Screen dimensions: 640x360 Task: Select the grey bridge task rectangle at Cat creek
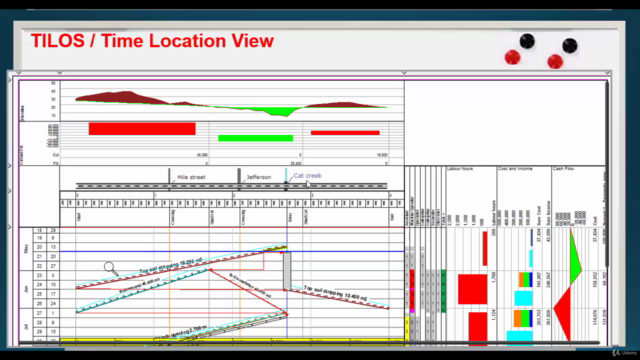(x=287, y=271)
